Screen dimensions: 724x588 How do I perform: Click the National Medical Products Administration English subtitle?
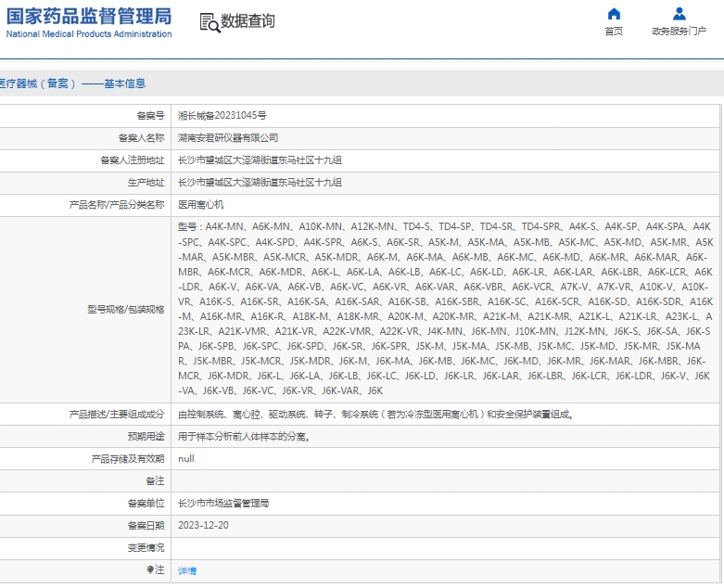[89, 34]
